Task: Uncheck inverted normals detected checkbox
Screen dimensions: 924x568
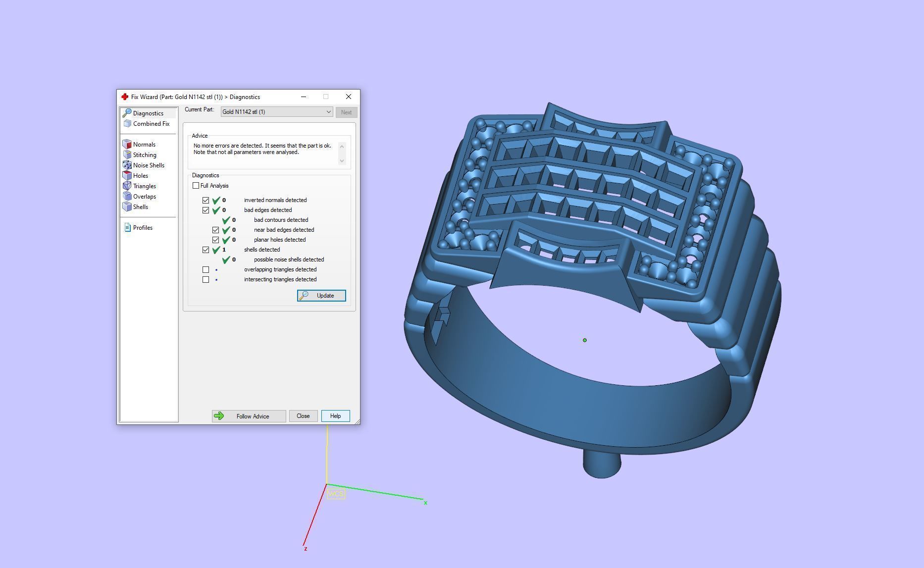Action: pyautogui.click(x=206, y=201)
